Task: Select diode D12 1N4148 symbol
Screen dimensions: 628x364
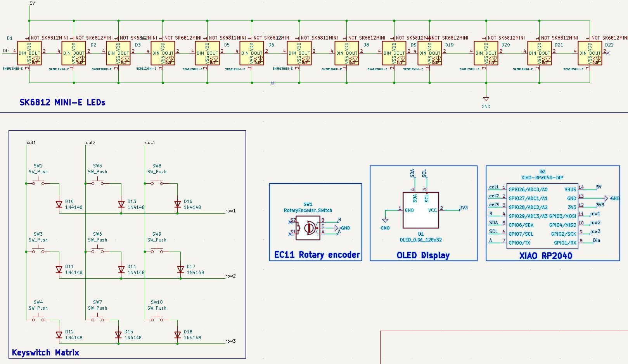Action: click(x=59, y=335)
